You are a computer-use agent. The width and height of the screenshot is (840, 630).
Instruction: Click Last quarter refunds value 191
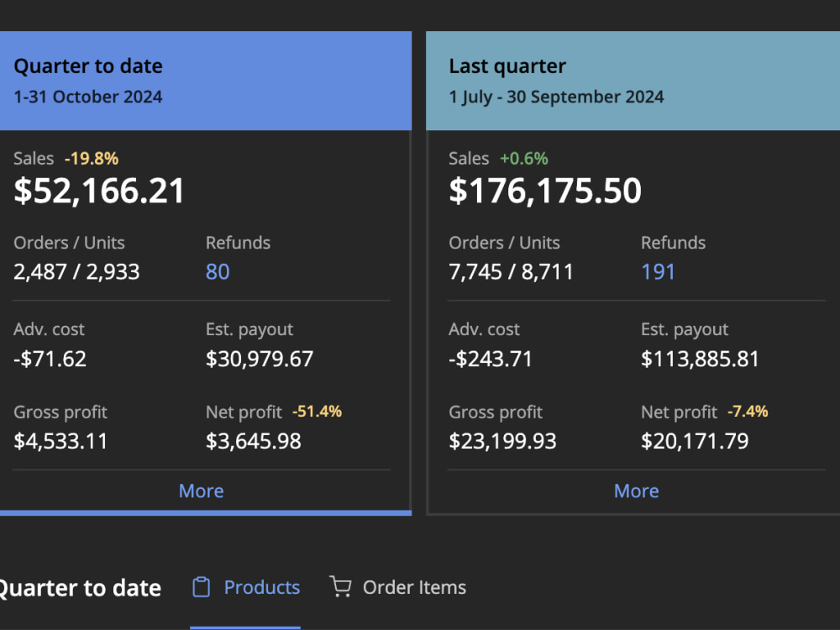click(658, 271)
